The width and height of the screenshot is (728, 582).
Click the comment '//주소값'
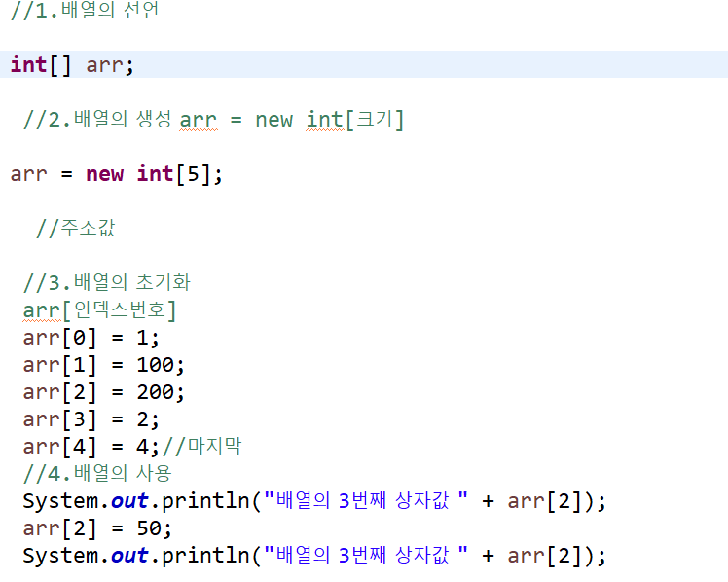point(76,229)
